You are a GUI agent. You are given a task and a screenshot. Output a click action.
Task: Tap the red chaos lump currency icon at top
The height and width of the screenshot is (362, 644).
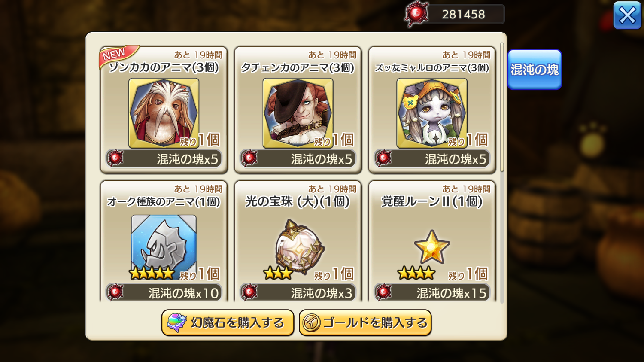click(416, 14)
